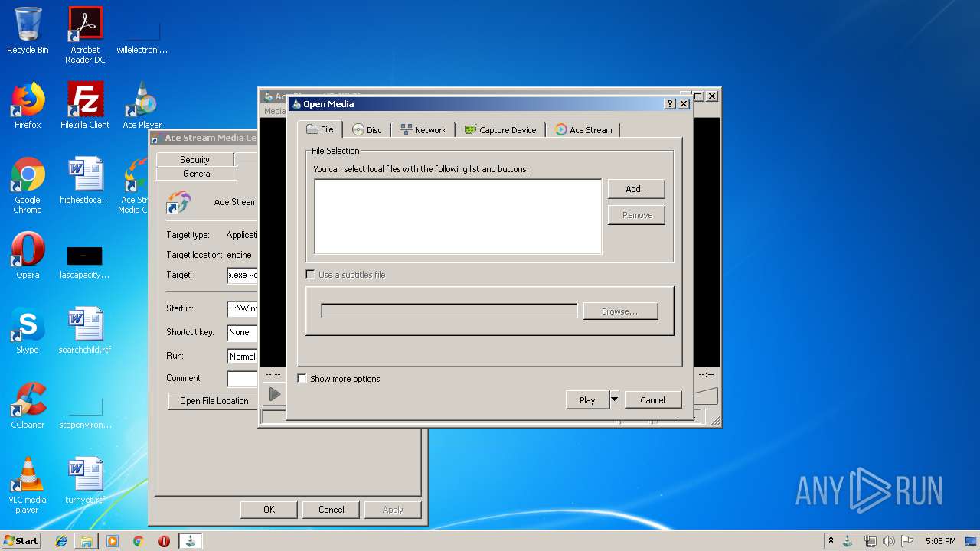The height and width of the screenshot is (551, 980).
Task: Click Cancel in the properties window
Action: pyautogui.click(x=331, y=510)
